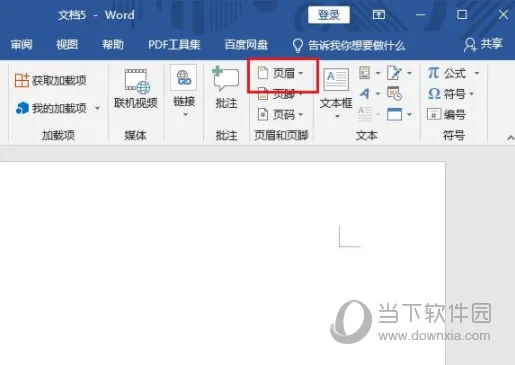Open the Review (审阅) tab

click(x=21, y=45)
